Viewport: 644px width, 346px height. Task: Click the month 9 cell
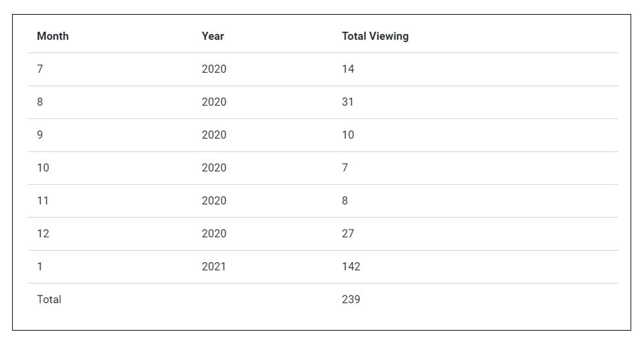(x=40, y=135)
